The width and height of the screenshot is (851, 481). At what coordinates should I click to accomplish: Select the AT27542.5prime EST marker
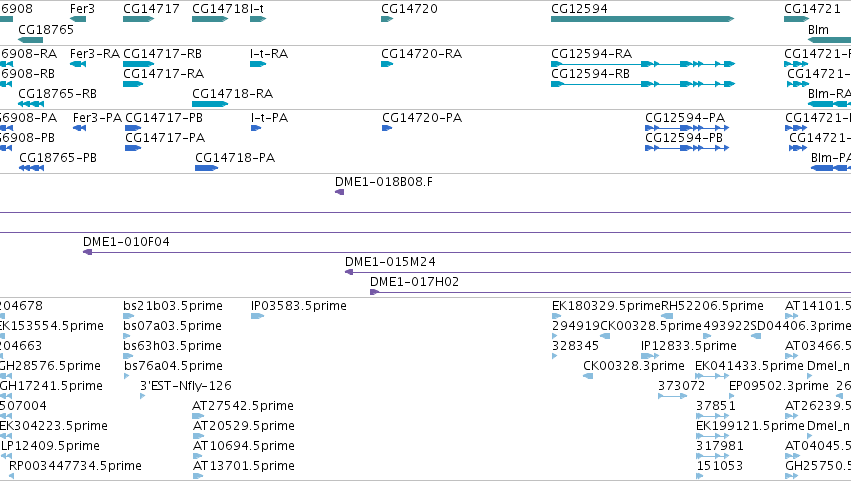(x=198, y=416)
